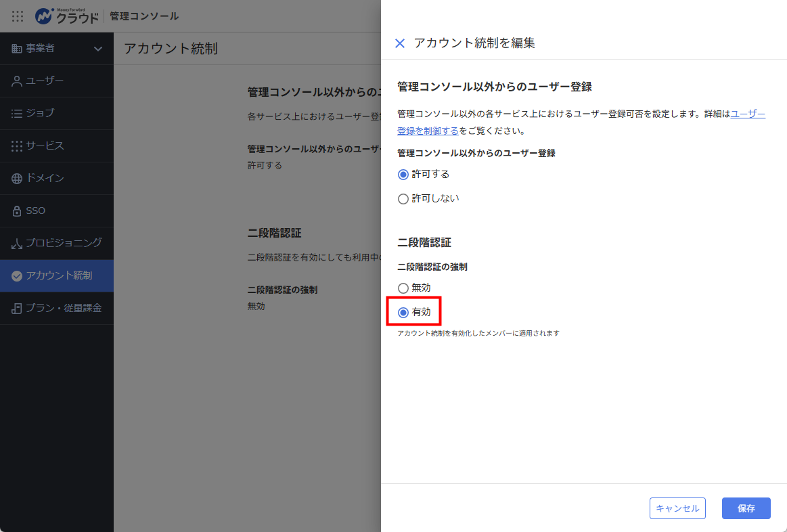This screenshot has width=787, height=532.
Task: Click the globe icon beside ドメイン
Action: coord(16,179)
